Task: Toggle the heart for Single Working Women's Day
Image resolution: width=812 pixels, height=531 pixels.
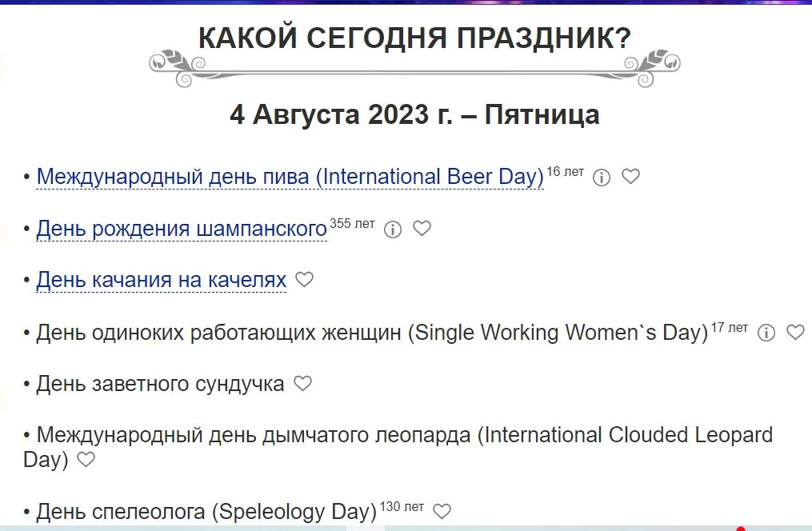Action: coord(797,332)
